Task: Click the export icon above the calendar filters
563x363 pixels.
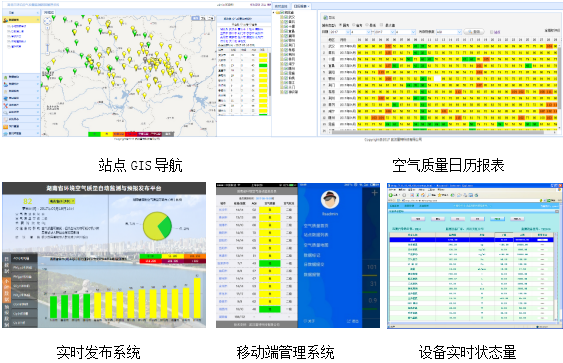Action: tap(325, 17)
